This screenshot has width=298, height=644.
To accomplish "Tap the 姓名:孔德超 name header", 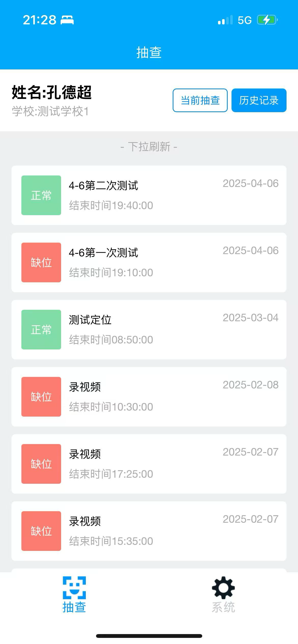I will tap(52, 92).
